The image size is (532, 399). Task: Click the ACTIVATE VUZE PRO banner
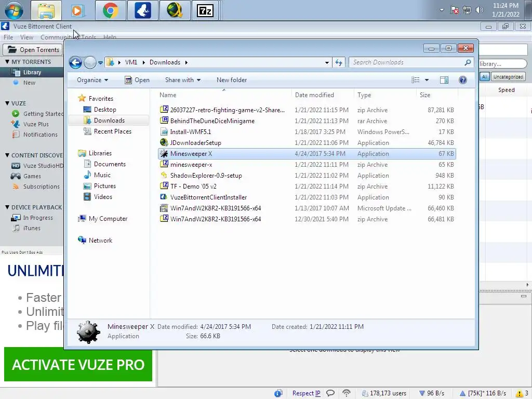pyautogui.click(x=78, y=364)
